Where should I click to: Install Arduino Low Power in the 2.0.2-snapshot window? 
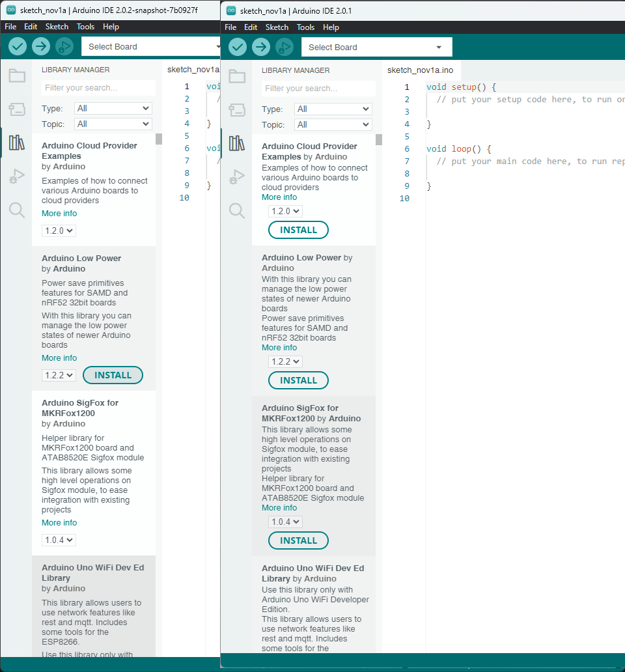point(113,375)
